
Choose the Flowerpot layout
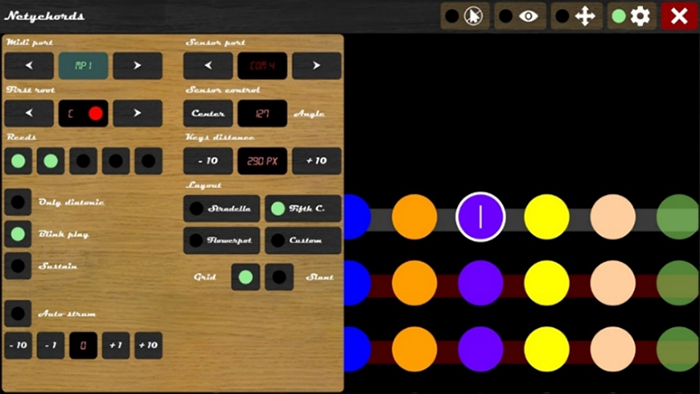(x=221, y=241)
